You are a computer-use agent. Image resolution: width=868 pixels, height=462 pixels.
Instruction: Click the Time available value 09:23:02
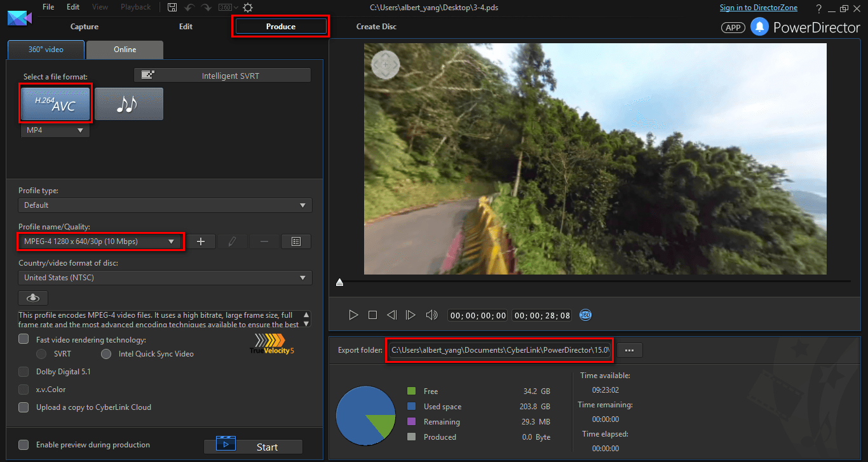click(606, 390)
